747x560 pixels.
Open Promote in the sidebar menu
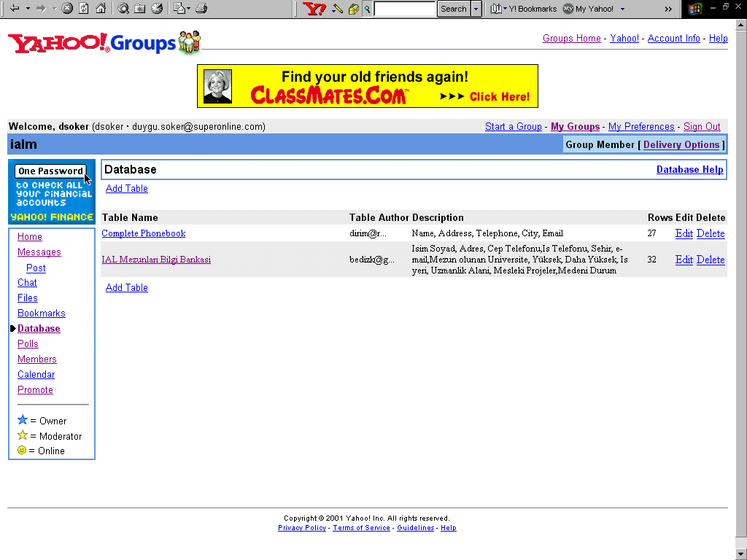(x=35, y=389)
